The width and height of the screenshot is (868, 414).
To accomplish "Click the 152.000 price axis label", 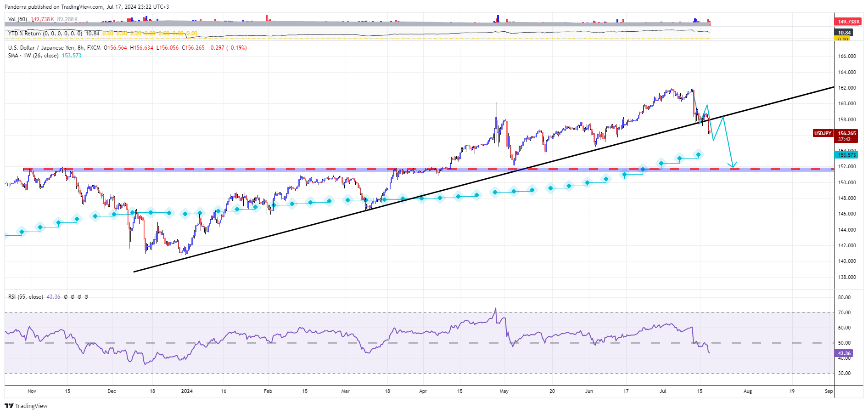I will click(x=847, y=166).
